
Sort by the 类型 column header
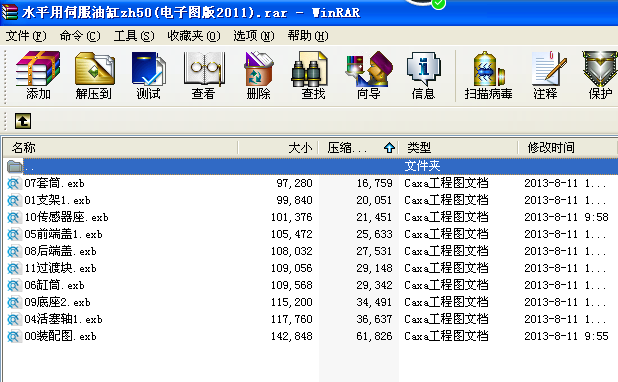[458, 148]
